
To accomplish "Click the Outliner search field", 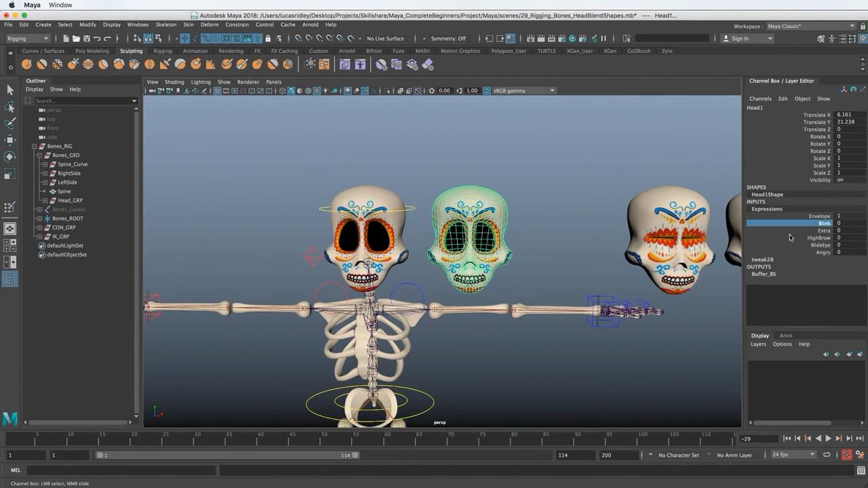I will 83,101.
